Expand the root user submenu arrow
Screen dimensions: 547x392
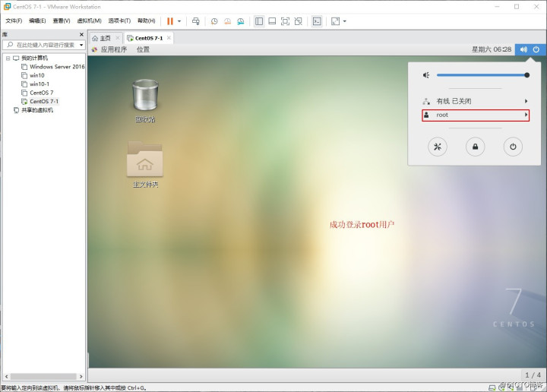pyautogui.click(x=526, y=115)
